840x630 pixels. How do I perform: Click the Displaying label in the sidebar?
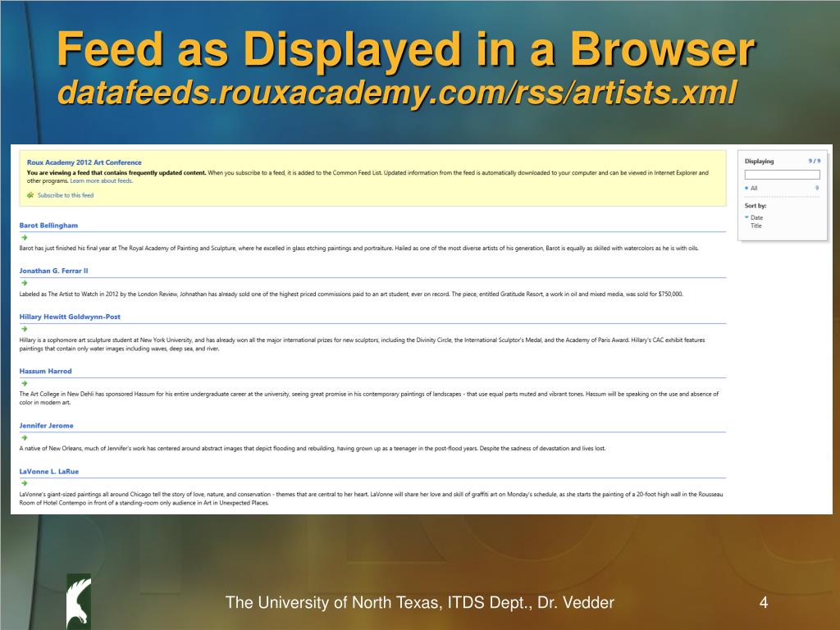tap(759, 162)
